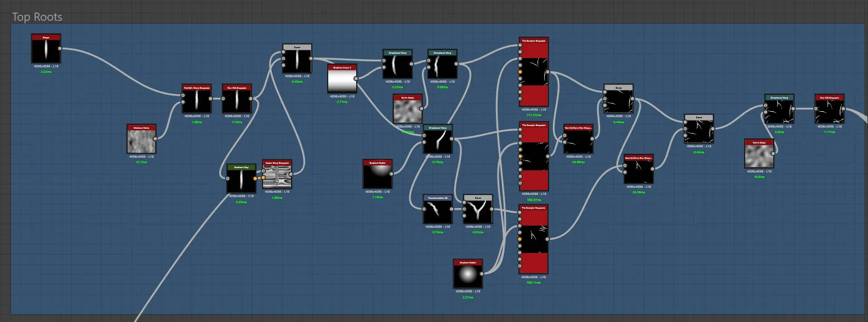Select the Directional Warp node timed 3.08ms
Image resolution: width=868 pixels, height=322 pixels.
(x=442, y=64)
